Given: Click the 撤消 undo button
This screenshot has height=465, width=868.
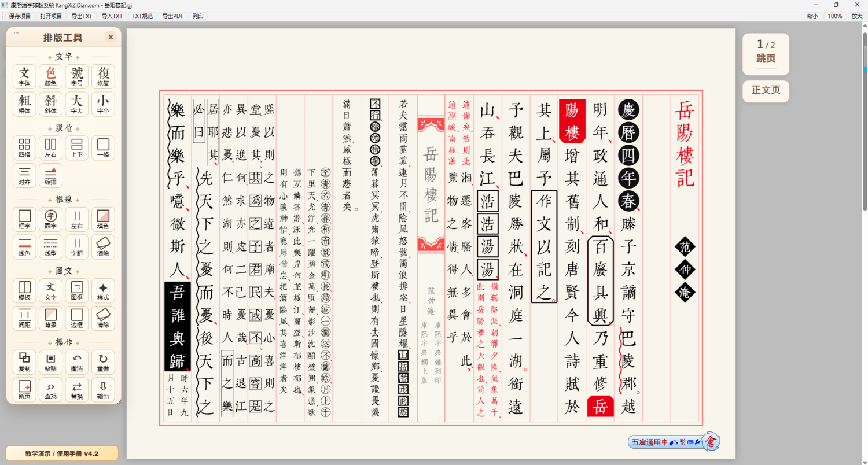Looking at the screenshot, I should point(77,362).
